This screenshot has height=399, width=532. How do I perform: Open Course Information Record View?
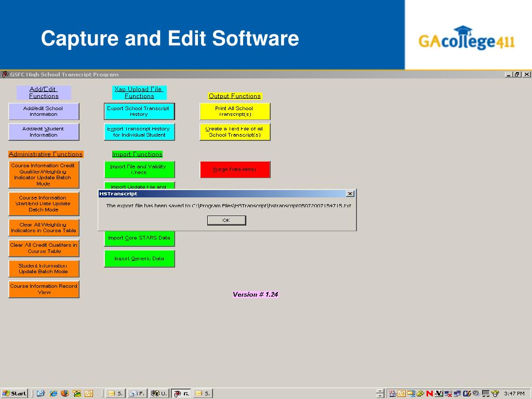(x=44, y=289)
